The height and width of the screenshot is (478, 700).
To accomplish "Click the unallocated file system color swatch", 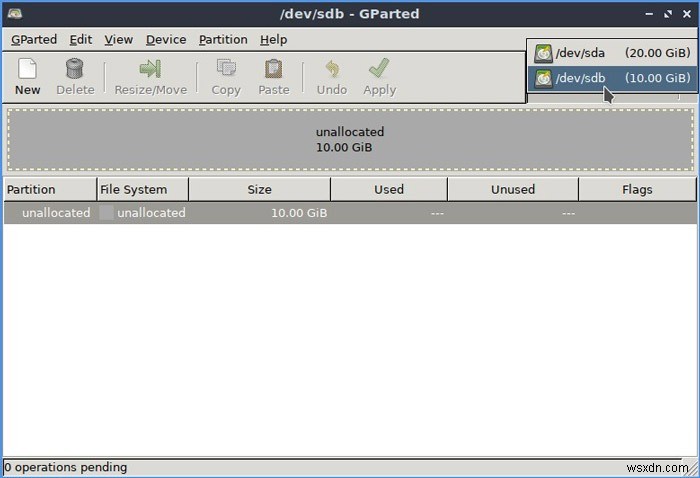I will pyautogui.click(x=106, y=213).
